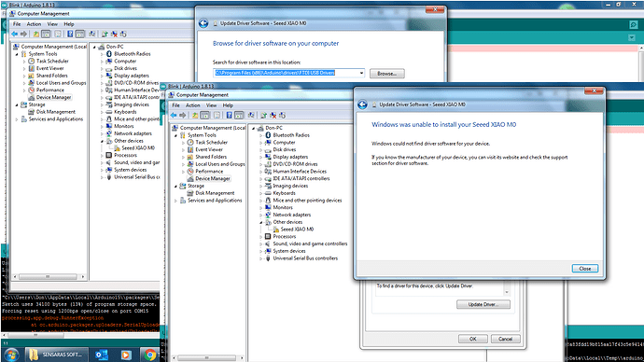Open Action menu in the front Computer Management window
Screen dimensions: 644x362
coord(192,105)
